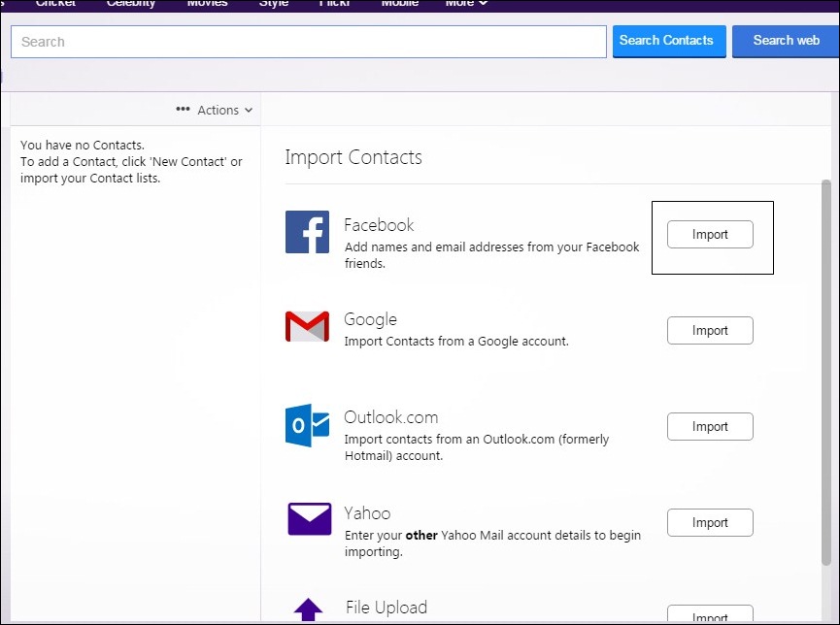This screenshot has height=625, width=840.
Task: Focus the Search input field
Action: click(309, 41)
